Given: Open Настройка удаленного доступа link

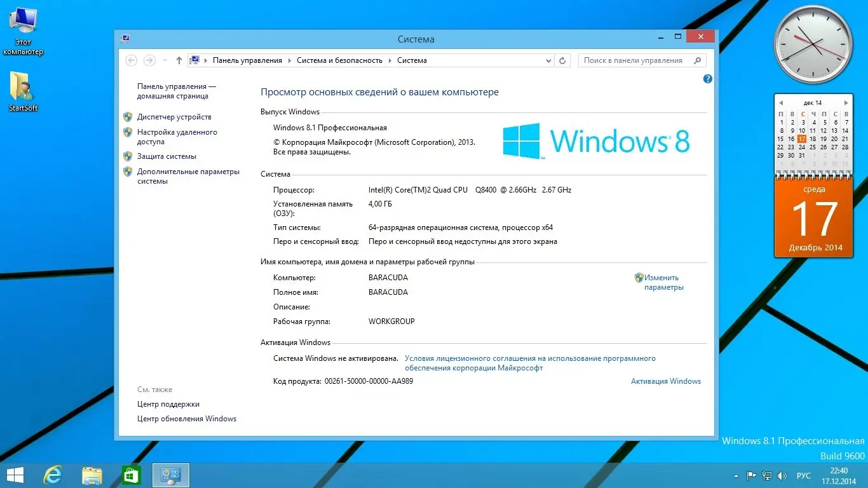Looking at the screenshot, I should [x=177, y=137].
